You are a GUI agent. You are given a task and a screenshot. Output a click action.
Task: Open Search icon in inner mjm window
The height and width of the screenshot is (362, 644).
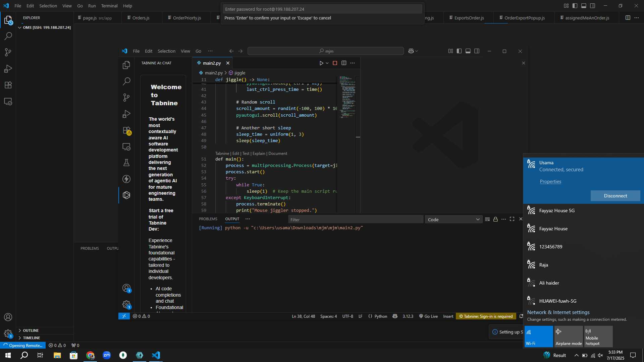pos(126,81)
